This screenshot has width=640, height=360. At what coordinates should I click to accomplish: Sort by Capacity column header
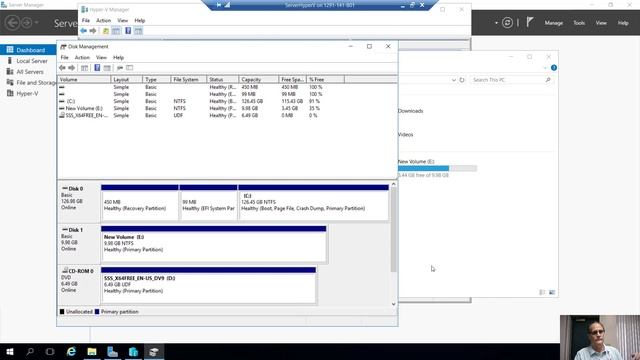pos(258,80)
